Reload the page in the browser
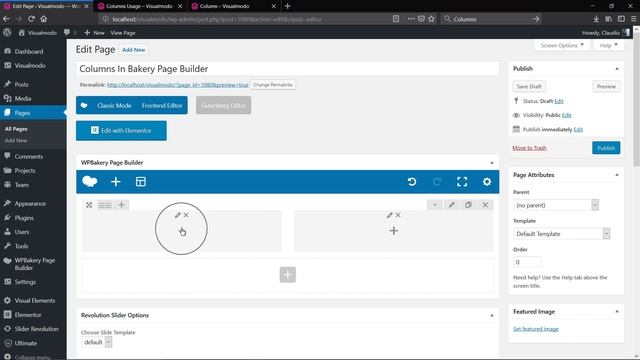The height and width of the screenshot is (360, 640). click(x=31, y=19)
